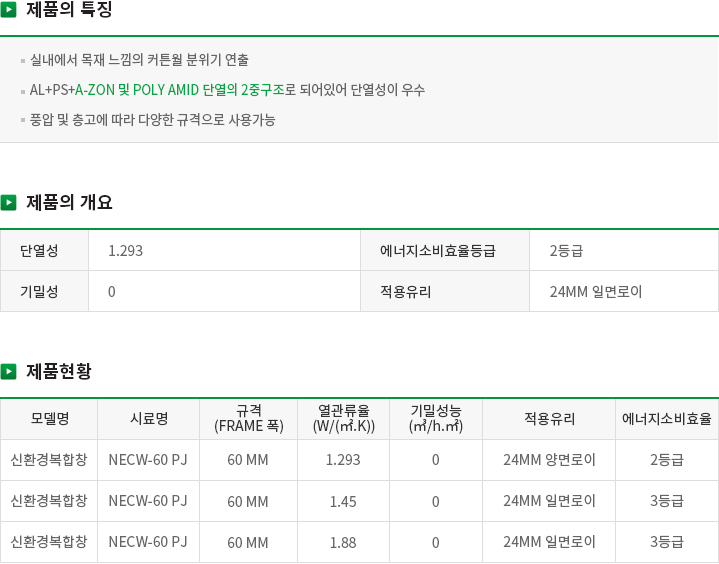Select the row with 24MM 양면로이
The width and height of the screenshot is (719, 564).
coord(360,460)
